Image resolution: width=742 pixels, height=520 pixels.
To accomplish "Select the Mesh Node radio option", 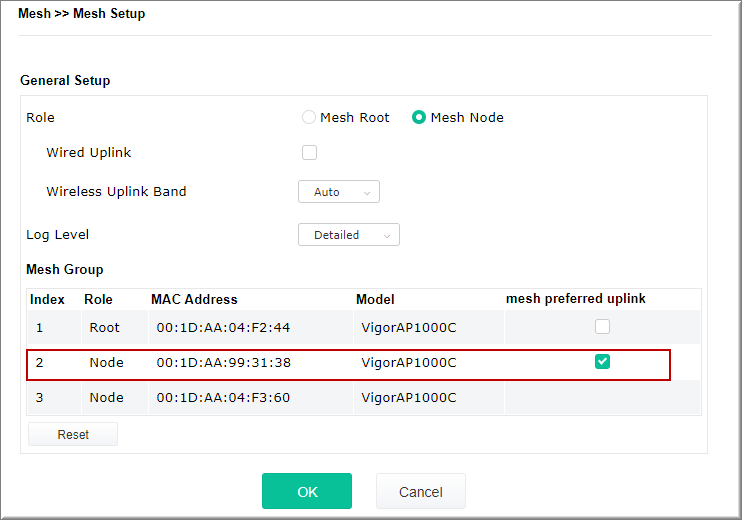I will 419,117.
